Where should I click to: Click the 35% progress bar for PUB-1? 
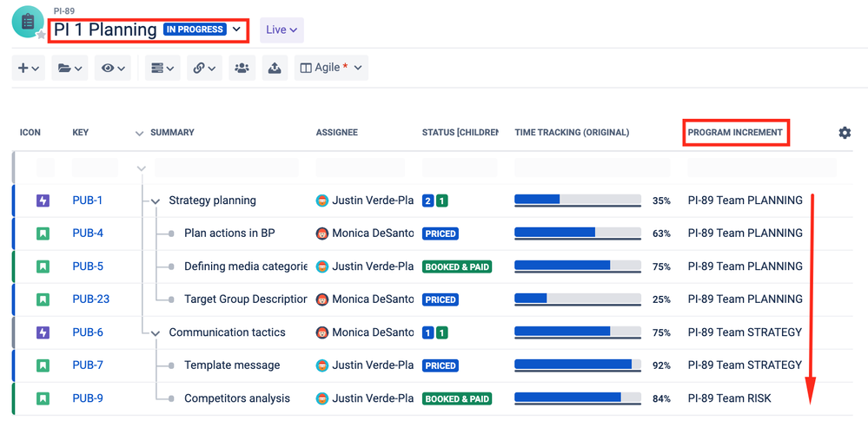point(578,201)
